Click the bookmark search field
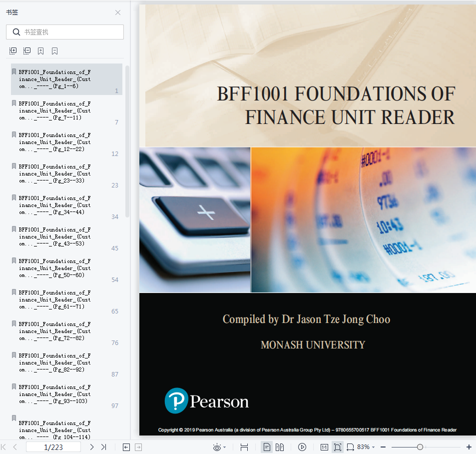This screenshot has height=454, width=476. pos(65,32)
